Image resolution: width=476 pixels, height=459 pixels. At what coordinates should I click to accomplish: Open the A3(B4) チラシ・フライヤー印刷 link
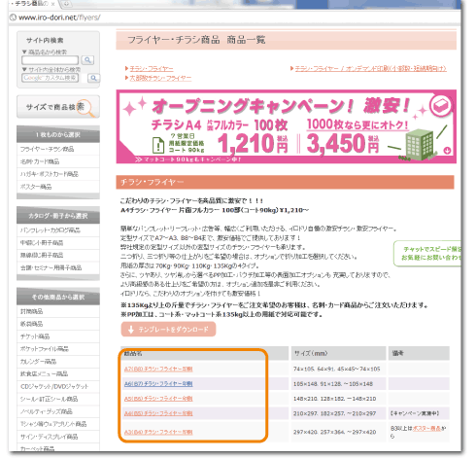(158, 432)
